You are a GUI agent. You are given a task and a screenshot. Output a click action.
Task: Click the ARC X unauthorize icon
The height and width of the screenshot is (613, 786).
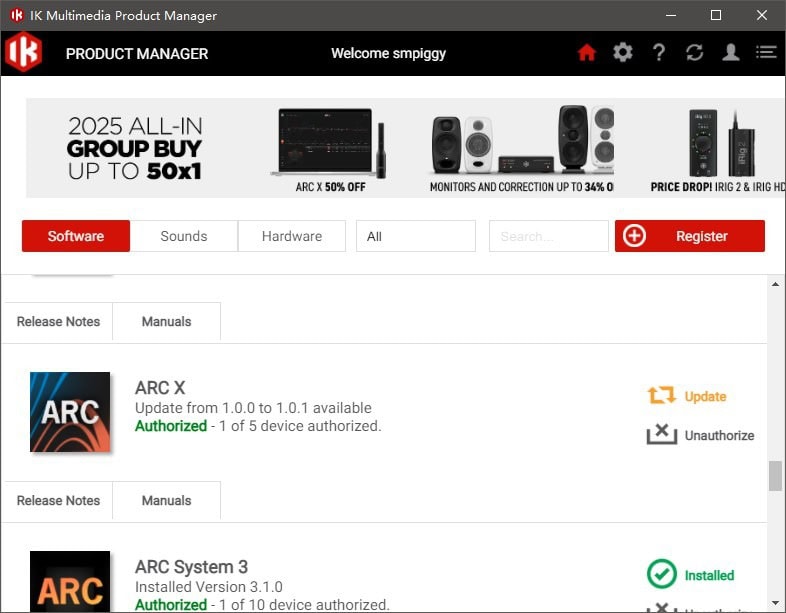point(661,435)
